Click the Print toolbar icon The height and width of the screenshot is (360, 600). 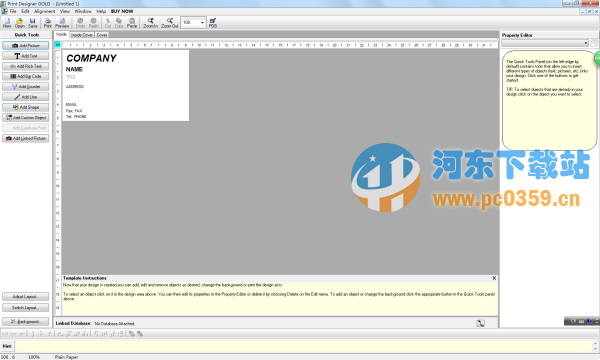click(x=47, y=23)
